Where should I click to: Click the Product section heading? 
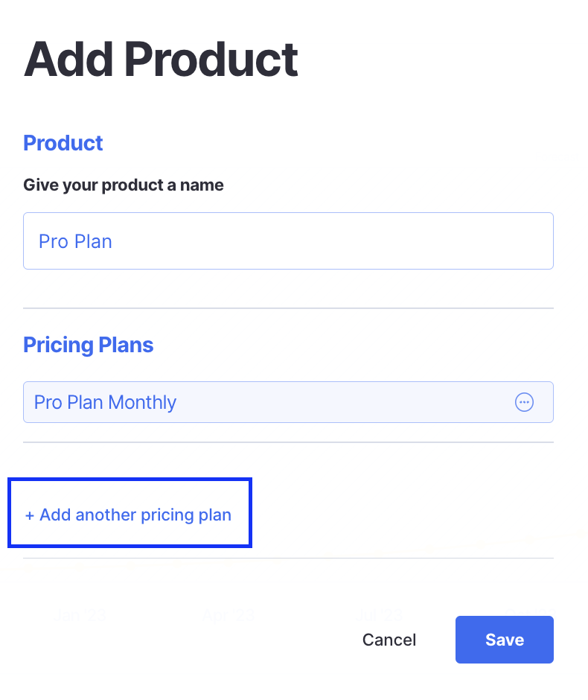(63, 143)
